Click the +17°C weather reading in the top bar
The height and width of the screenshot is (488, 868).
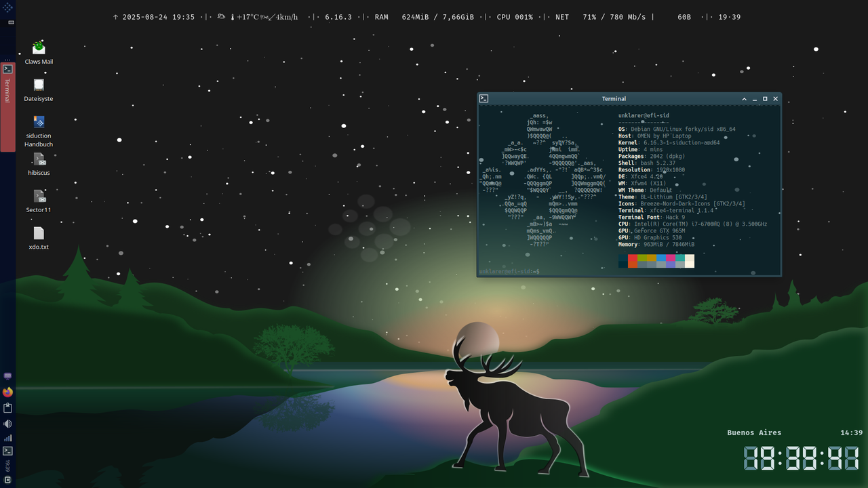tap(247, 17)
